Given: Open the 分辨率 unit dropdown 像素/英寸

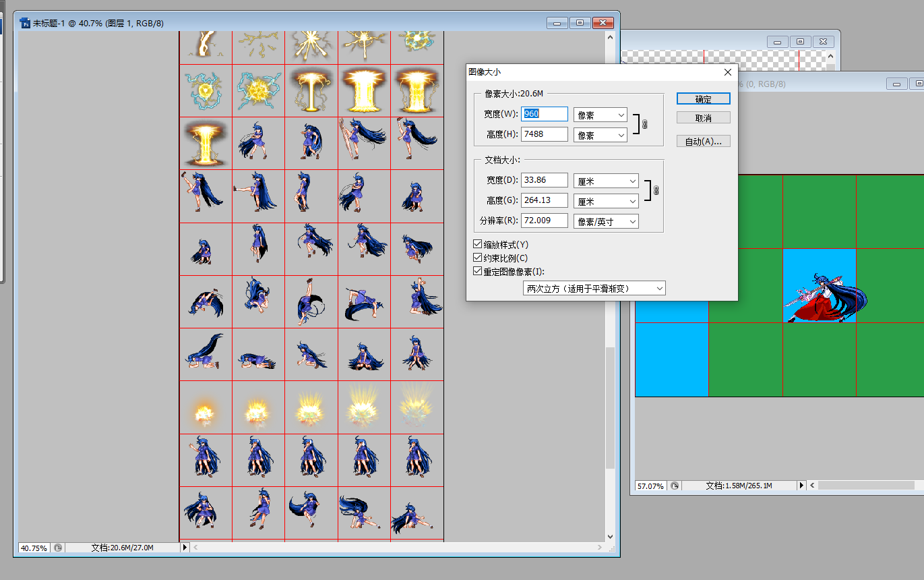Looking at the screenshot, I should (x=606, y=221).
